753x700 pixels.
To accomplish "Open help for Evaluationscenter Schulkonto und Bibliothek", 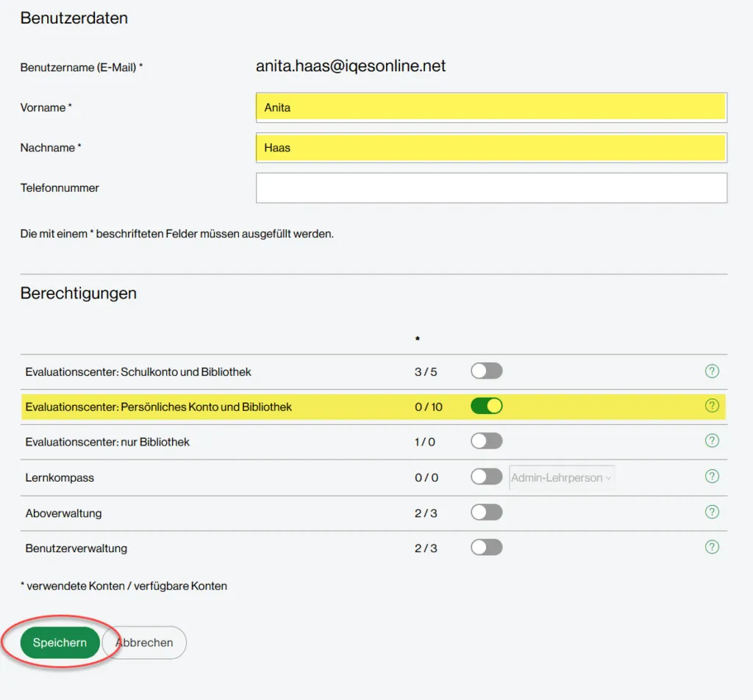I will click(x=712, y=371).
